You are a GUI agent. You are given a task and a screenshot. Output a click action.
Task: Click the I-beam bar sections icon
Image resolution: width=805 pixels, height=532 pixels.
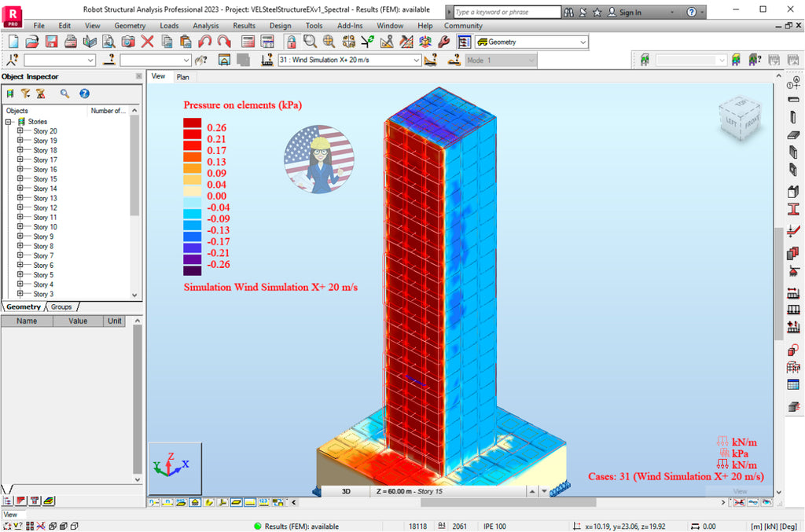point(793,209)
